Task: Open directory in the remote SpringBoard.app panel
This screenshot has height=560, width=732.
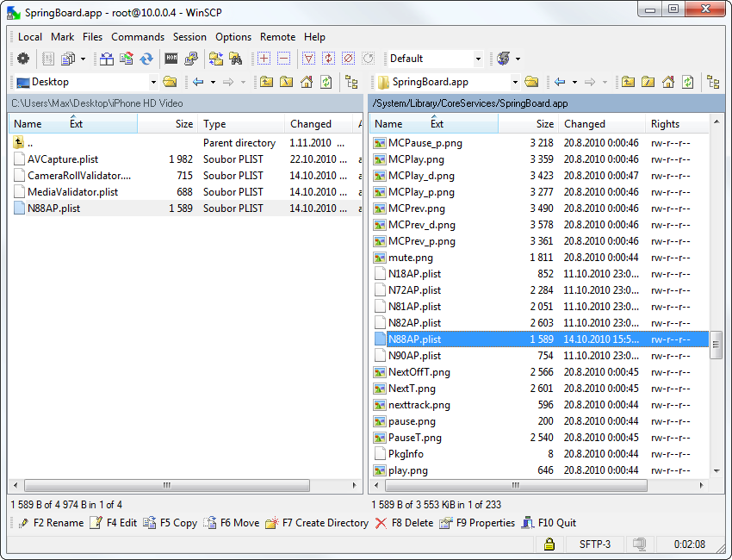Action: pos(531,82)
